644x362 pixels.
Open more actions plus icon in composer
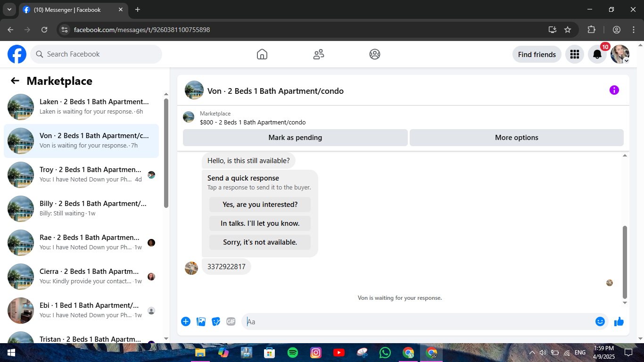(x=186, y=321)
